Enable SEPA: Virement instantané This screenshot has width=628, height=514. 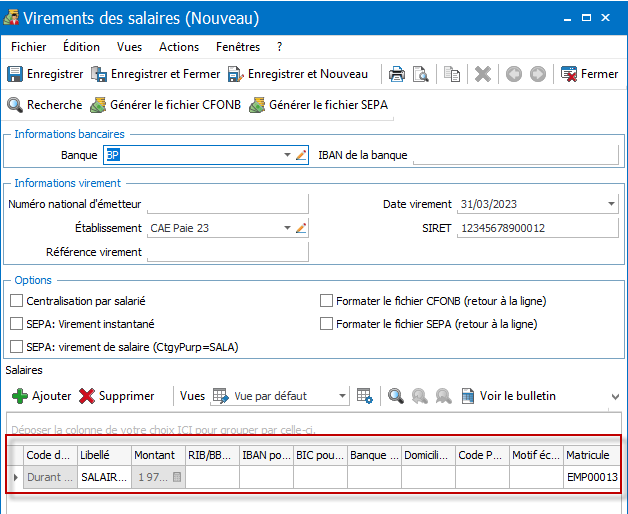click(16, 324)
